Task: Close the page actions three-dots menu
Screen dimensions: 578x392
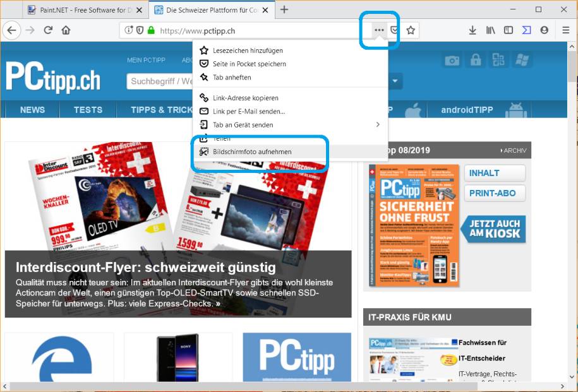Action: 379,30
